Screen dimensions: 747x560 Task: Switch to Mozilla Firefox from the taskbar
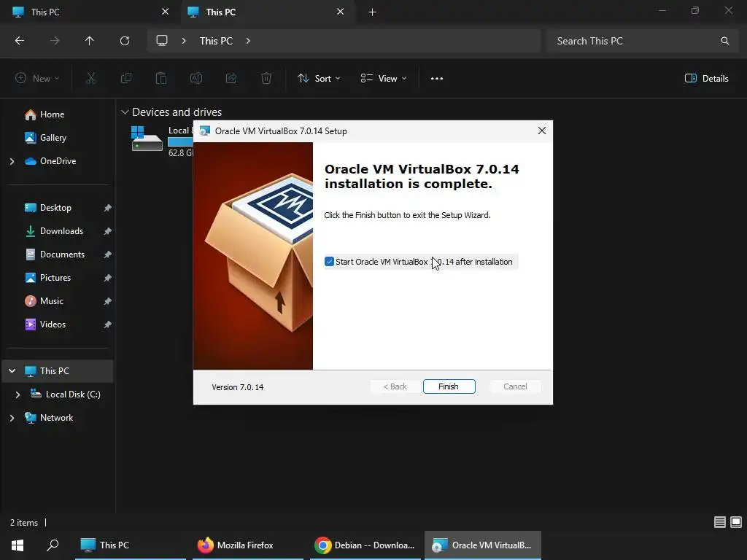pyautogui.click(x=248, y=545)
